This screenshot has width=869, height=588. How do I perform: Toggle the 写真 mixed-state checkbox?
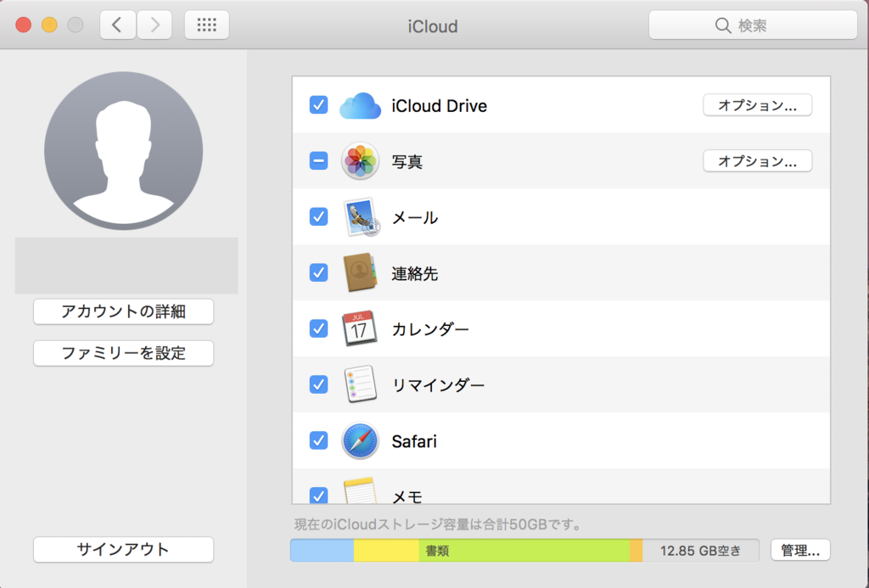point(319,160)
